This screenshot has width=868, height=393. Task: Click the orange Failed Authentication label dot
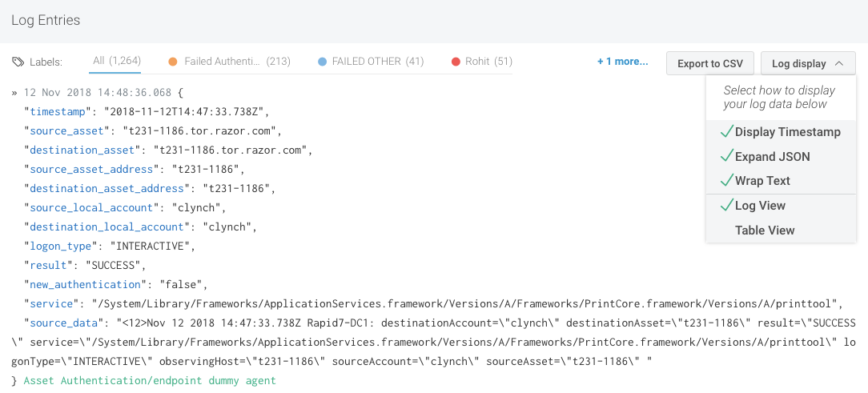click(173, 62)
